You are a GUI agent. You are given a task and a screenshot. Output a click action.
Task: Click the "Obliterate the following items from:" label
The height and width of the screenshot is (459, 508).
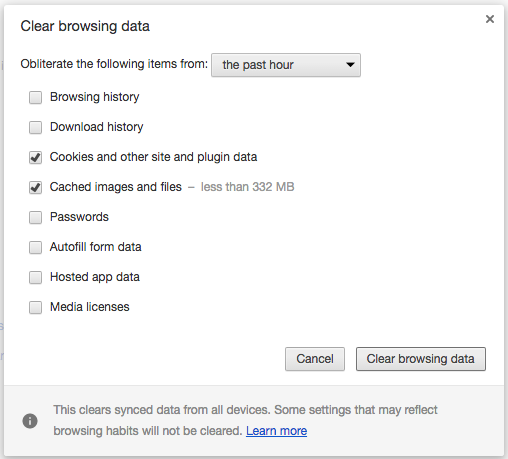(x=114, y=64)
